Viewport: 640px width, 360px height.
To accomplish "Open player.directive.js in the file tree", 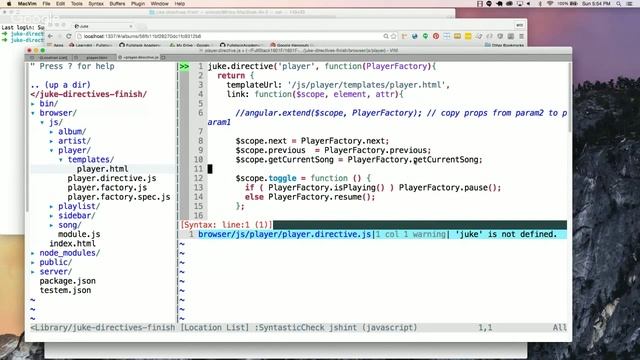I will click(112, 178).
